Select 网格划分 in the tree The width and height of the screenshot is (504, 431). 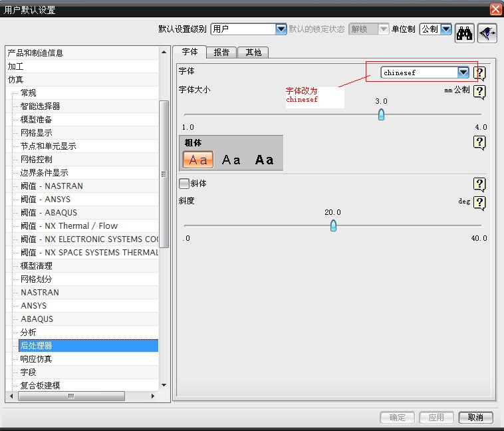coord(36,279)
